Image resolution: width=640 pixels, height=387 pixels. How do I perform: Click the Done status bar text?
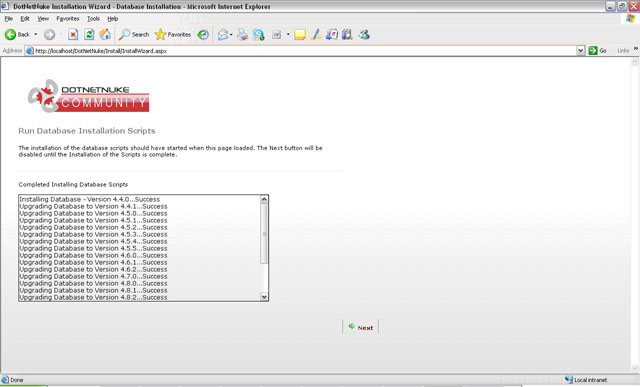17,380
